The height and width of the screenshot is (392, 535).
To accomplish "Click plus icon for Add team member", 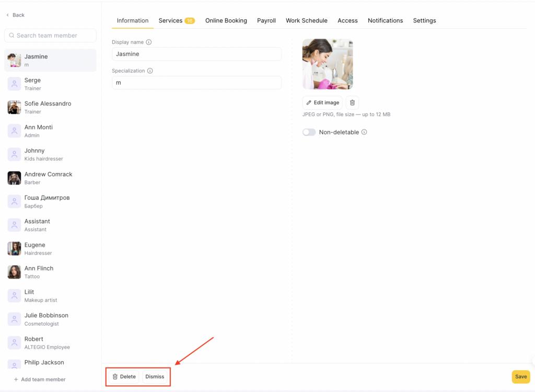I will 16,379.
